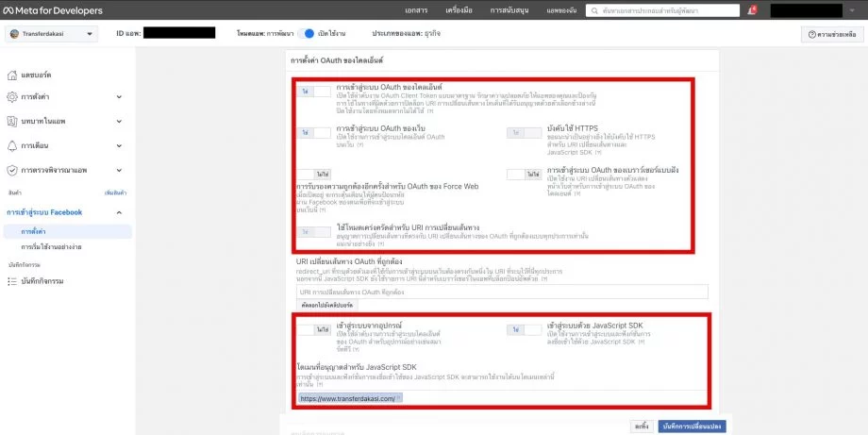Click the app review shield-check icon

pos(12,170)
